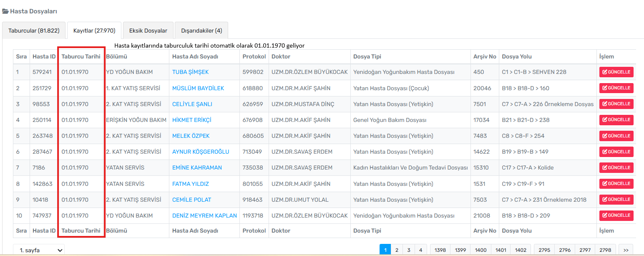
Task: Click the folder icon beside Hasta Dosyaları
Action: click(5, 11)
